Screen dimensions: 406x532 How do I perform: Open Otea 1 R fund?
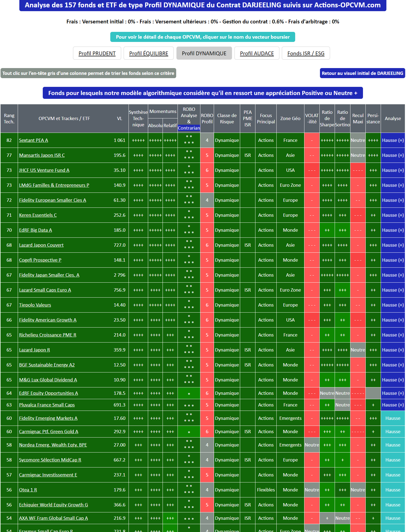[28, 490]
